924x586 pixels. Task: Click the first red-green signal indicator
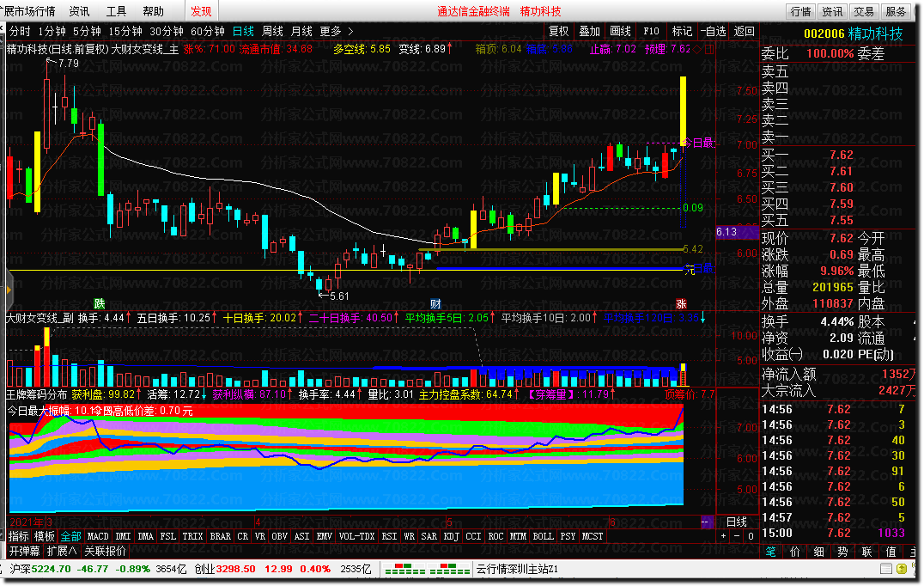(x=404, y=569)
